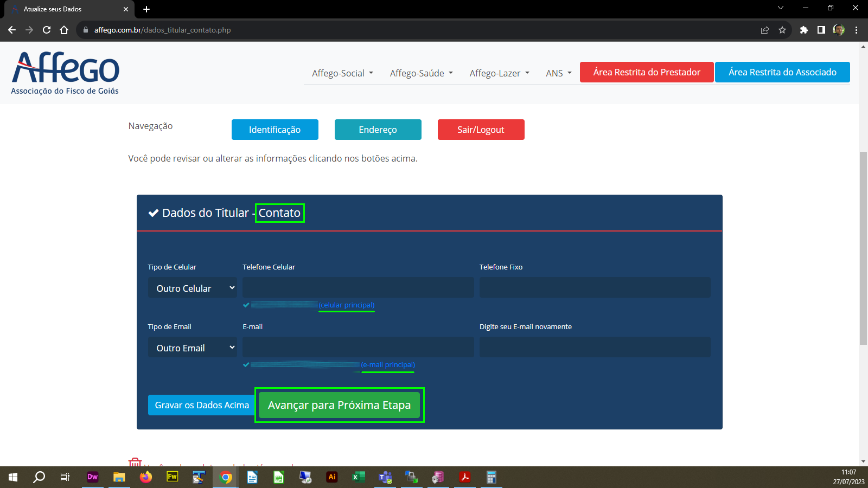
Task: Expand the ANS menu
Action: (x=558, y=73)
